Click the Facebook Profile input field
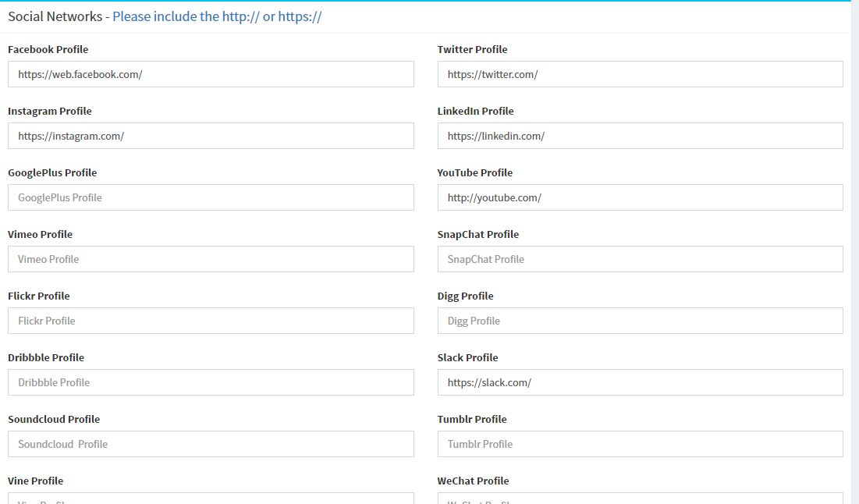Viewport: 859px width, 504px height. click(x=211, y=74)
